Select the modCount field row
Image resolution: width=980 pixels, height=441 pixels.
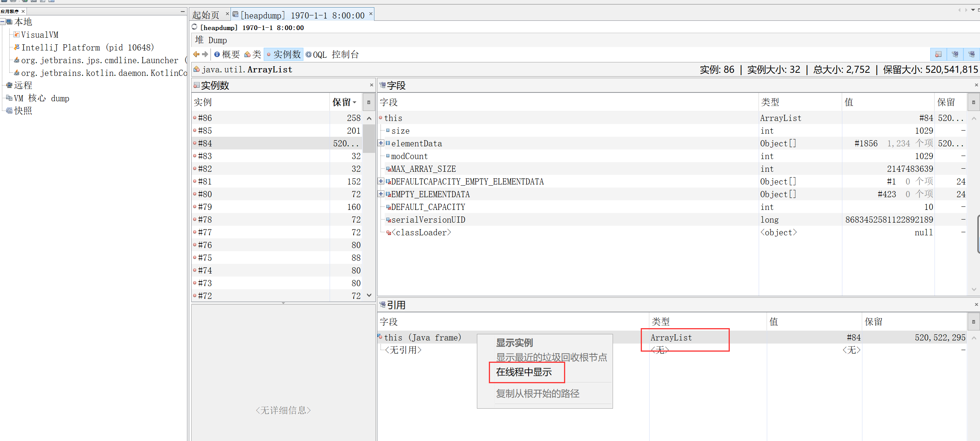click(672, 156)
